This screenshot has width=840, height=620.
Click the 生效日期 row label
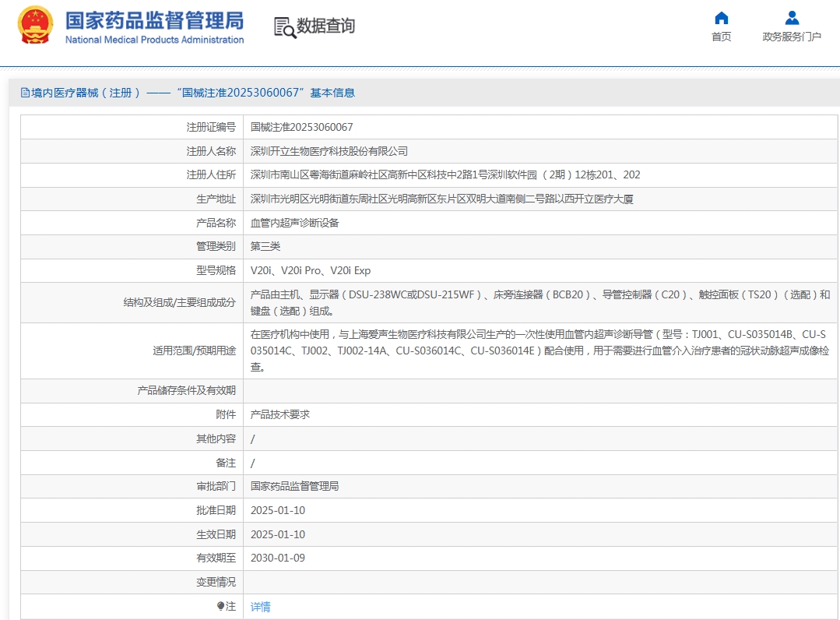216,534
